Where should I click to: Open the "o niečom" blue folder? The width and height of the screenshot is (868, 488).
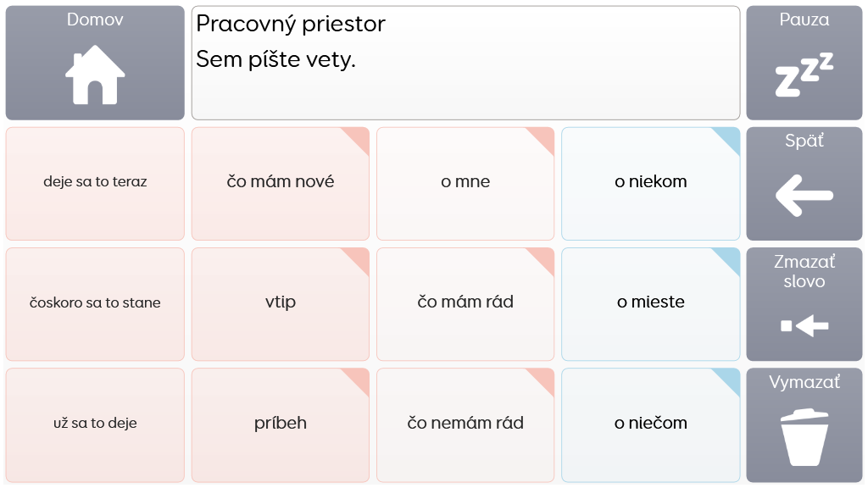tap(651, 424)
